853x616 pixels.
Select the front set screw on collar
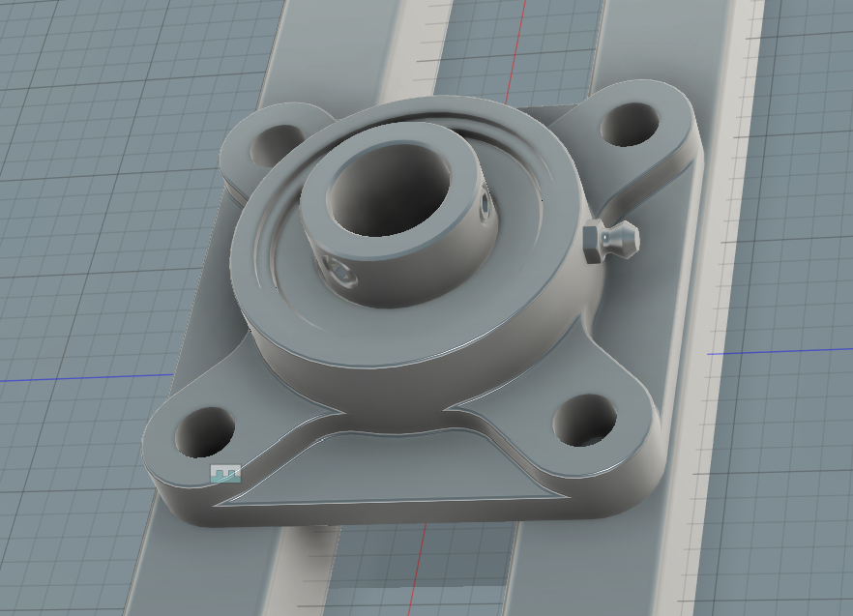pyautogui.click(x=340, y=272)
